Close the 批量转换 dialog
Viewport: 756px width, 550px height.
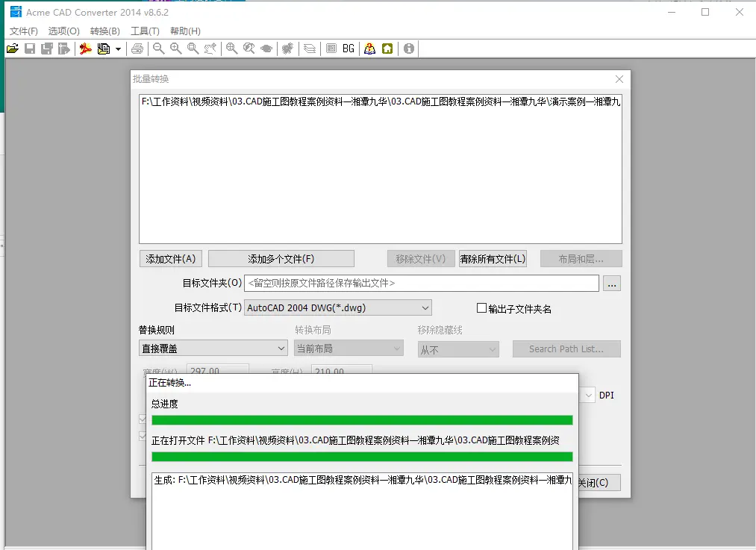coord(619,79)
